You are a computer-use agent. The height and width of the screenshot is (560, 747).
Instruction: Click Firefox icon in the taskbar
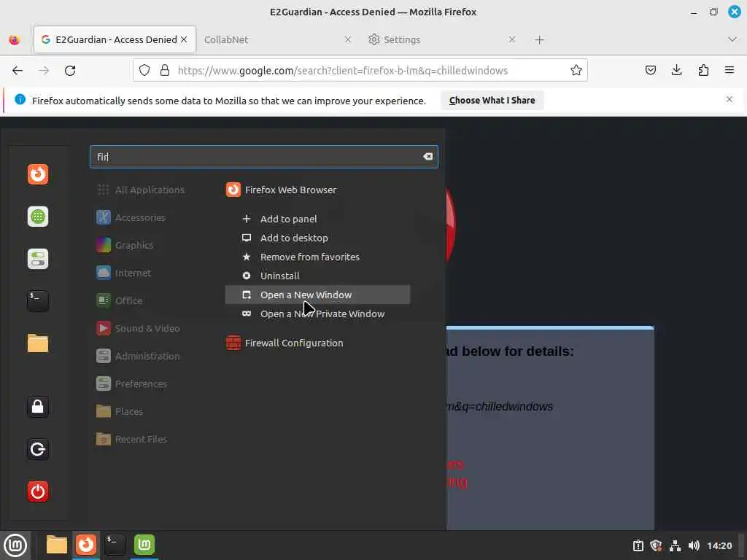[x=86, y=545]
